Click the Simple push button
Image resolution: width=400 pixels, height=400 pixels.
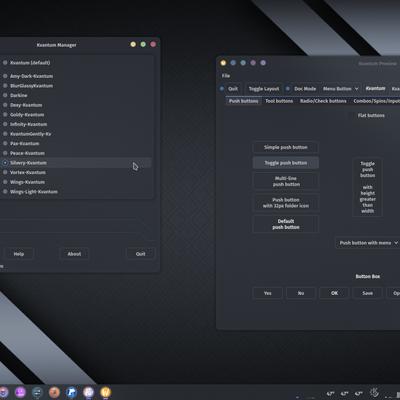[x=286, y=147]
